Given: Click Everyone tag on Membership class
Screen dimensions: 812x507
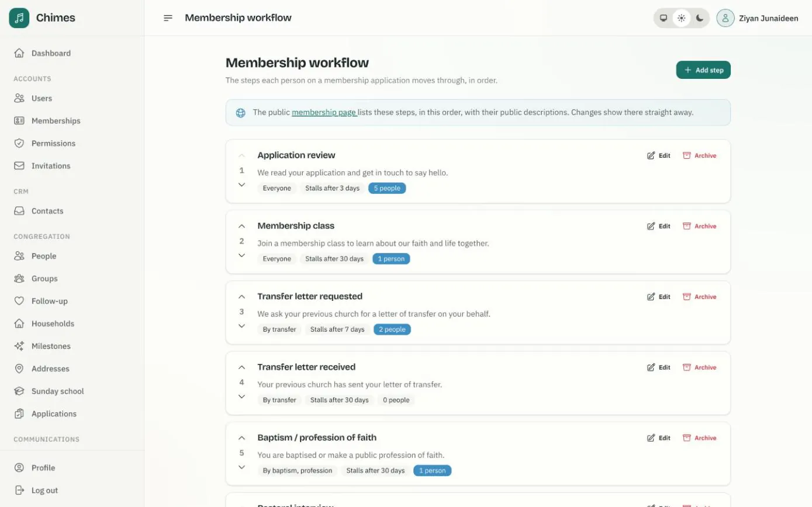Looking at the screenshot, I should (277, 259).
